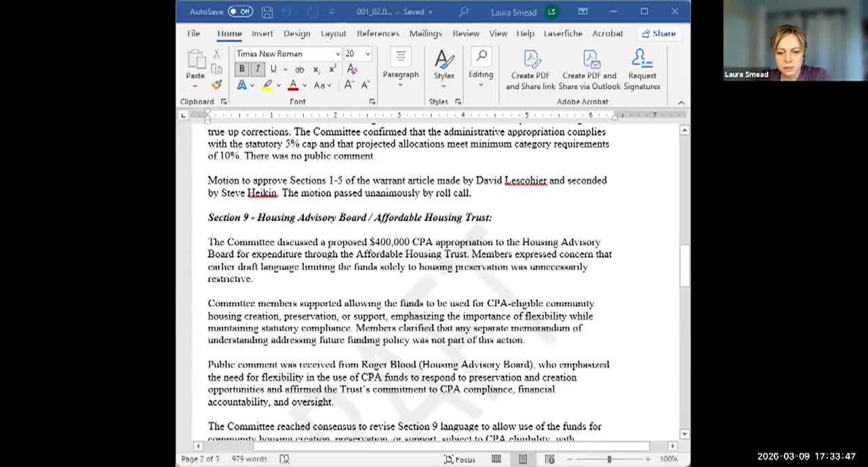Screen dimensions: 868x467
Task: Open the font size dropdown
Action: pyautogui.click(x=368, y=54)
